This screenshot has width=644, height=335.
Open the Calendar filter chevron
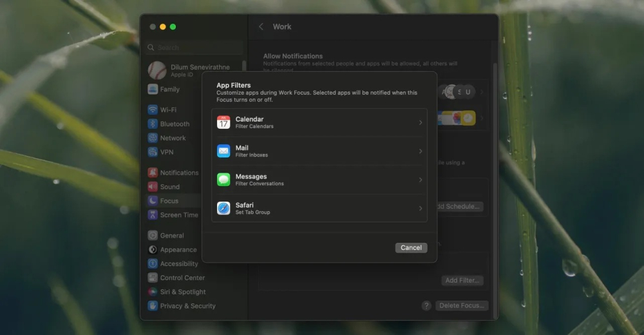click(x=420, y=122)
